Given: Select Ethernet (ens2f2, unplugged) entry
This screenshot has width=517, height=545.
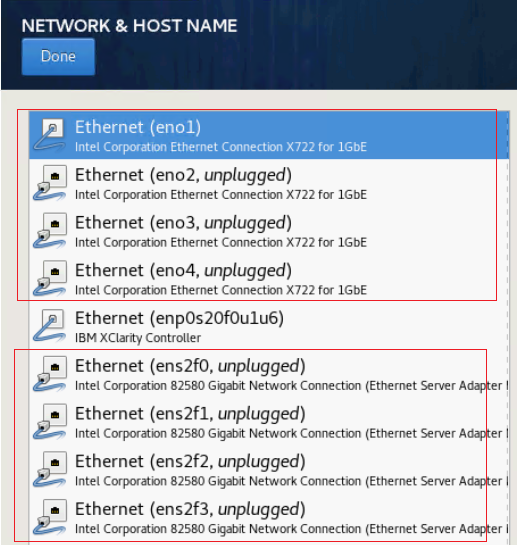Looking at the screenshot, I should 269,469.
